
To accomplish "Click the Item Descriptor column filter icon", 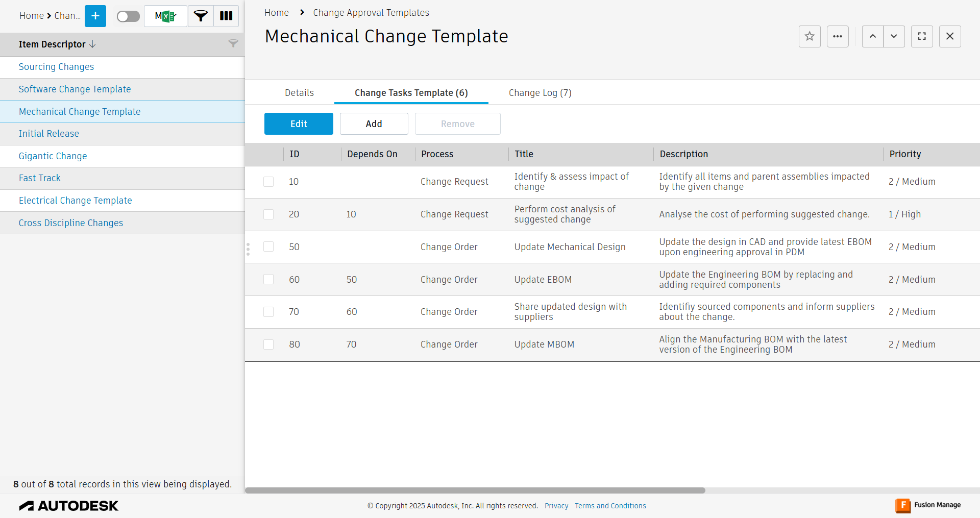I will (233, 44).
